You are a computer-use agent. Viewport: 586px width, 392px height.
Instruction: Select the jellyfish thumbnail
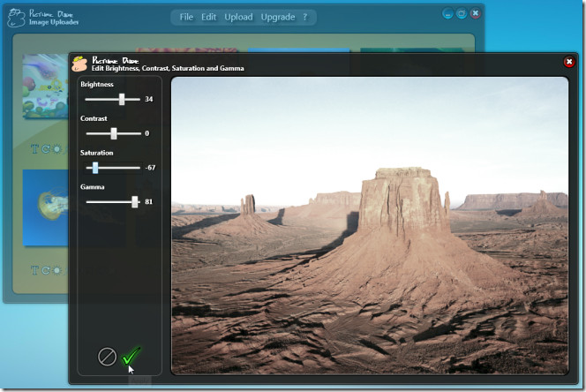[45, 207]
